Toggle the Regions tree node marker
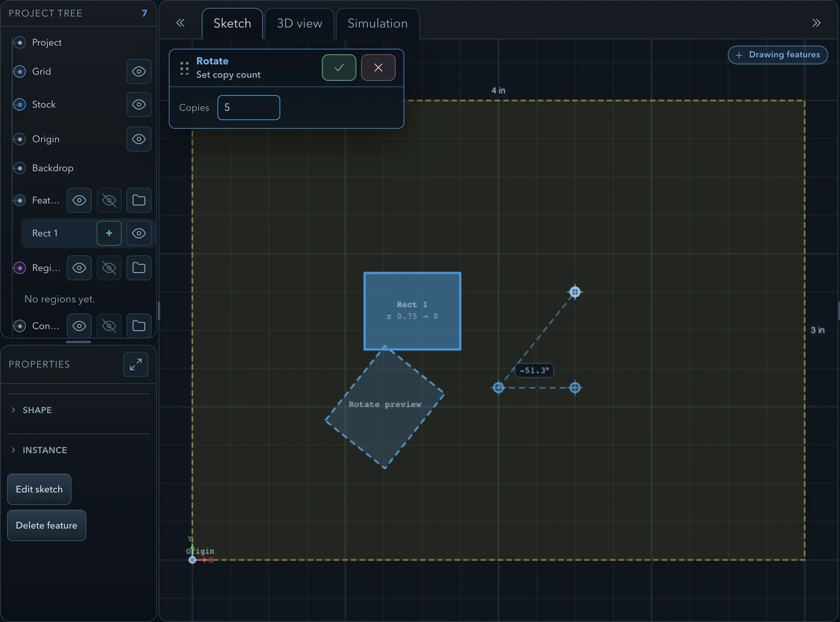The width and height of the screenshot is (840, 622). (20, 268)
